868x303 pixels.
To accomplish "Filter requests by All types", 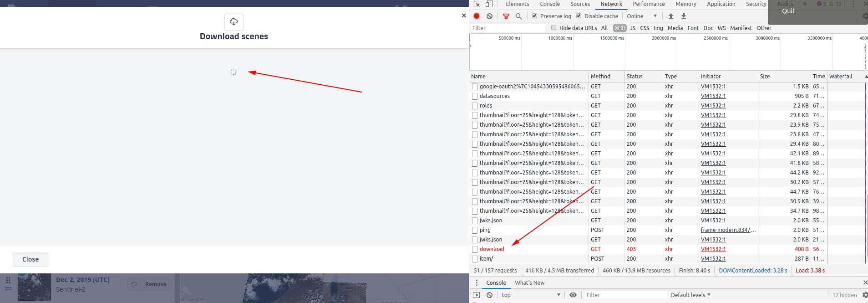I will tap(604, 28).
